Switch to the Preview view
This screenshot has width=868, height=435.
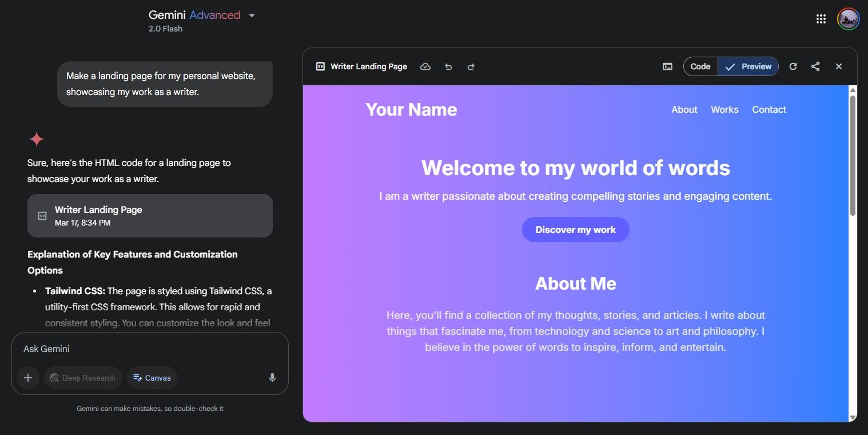point(748,67)
